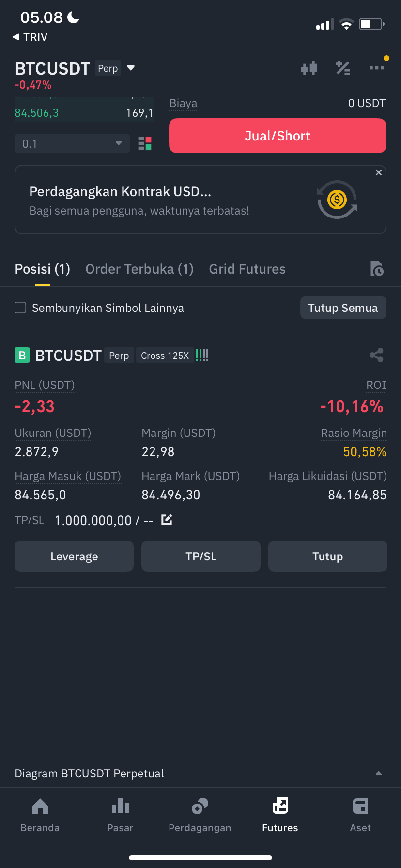401x868 pixels.
Task: Share the BTCUSDT position
Action: 376,355
